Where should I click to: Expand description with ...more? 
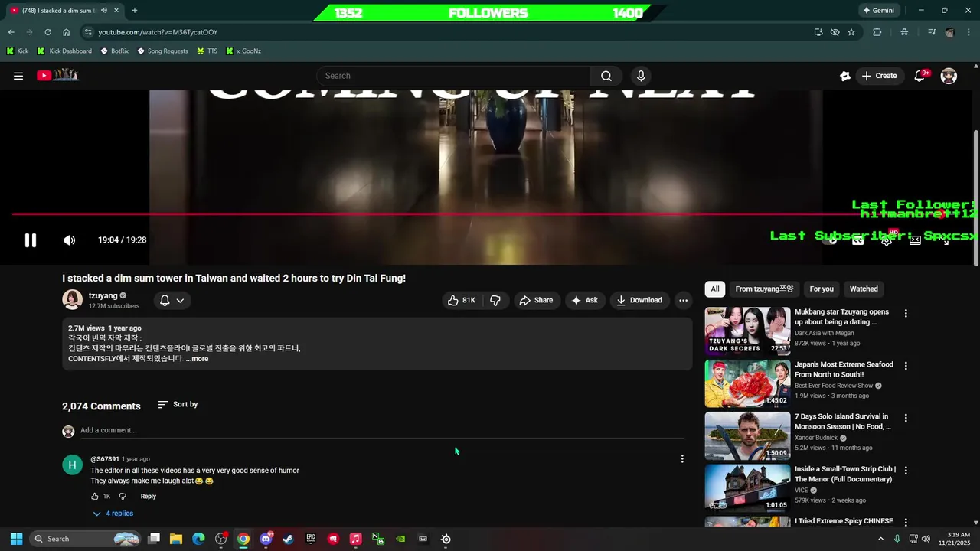[x=197, y=359]
